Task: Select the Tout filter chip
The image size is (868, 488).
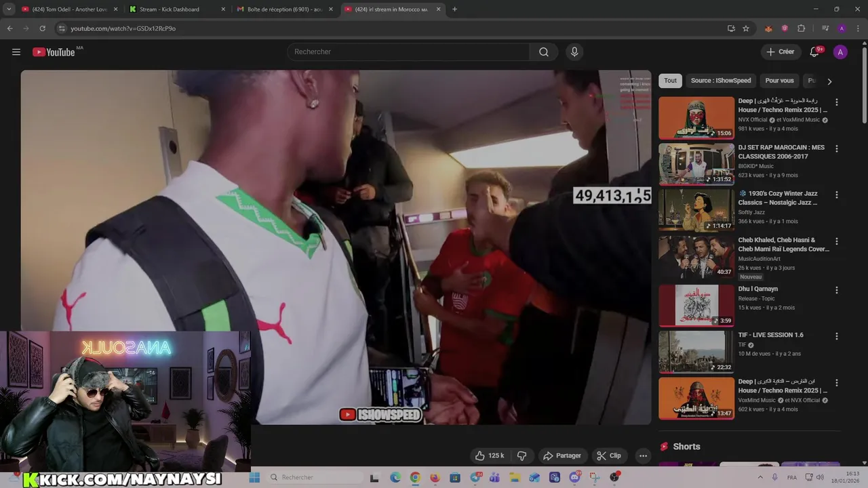Action: [x=670, y=81]
